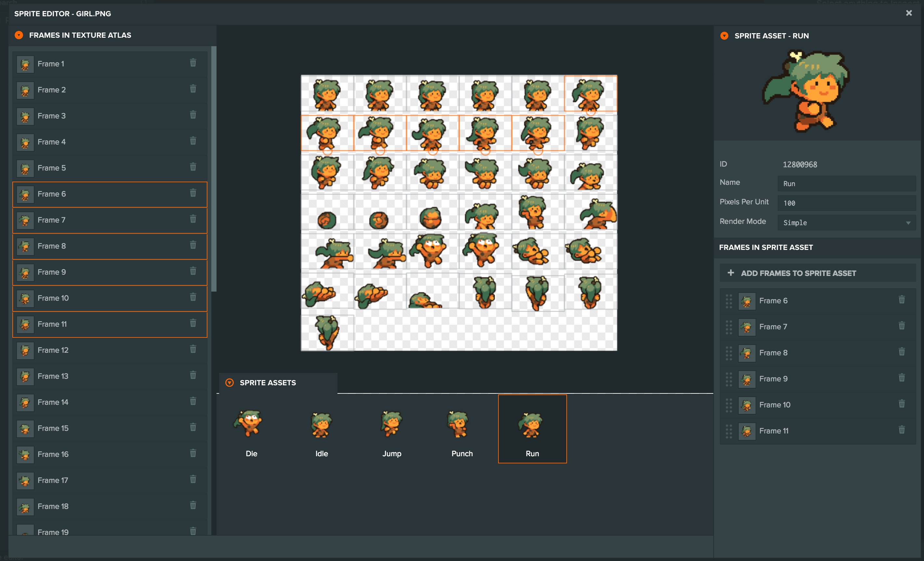Delete Frame 12 with its trash icon
This screenshot has height=561, width=924.
193,349
